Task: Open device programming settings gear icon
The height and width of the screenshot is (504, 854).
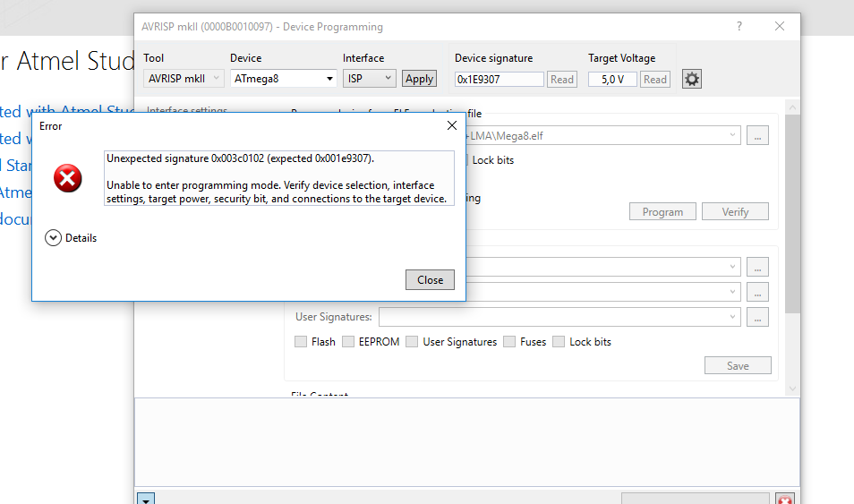Action: point(692,79)
